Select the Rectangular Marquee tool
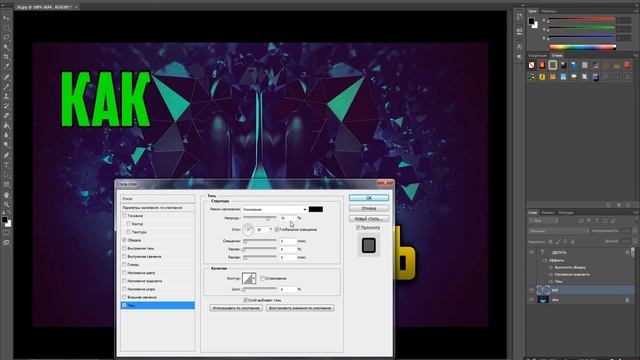The image size is (640, 360). [x=6, y=28]
